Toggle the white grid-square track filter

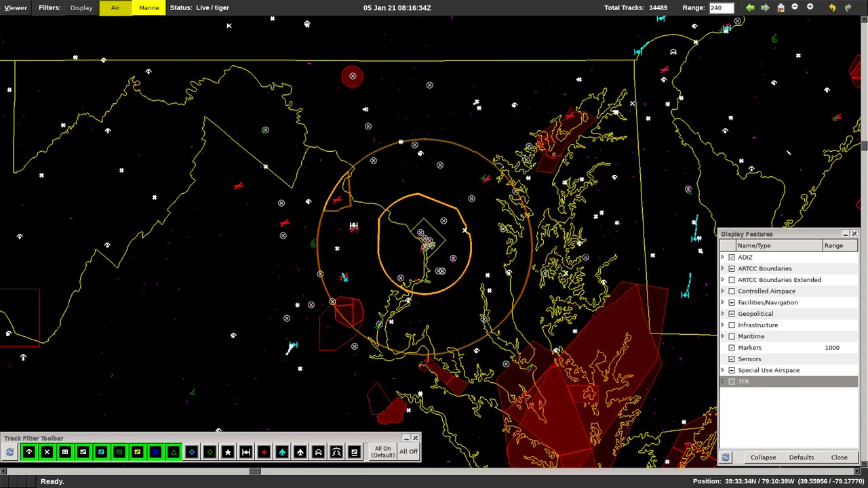click(65, 452)
